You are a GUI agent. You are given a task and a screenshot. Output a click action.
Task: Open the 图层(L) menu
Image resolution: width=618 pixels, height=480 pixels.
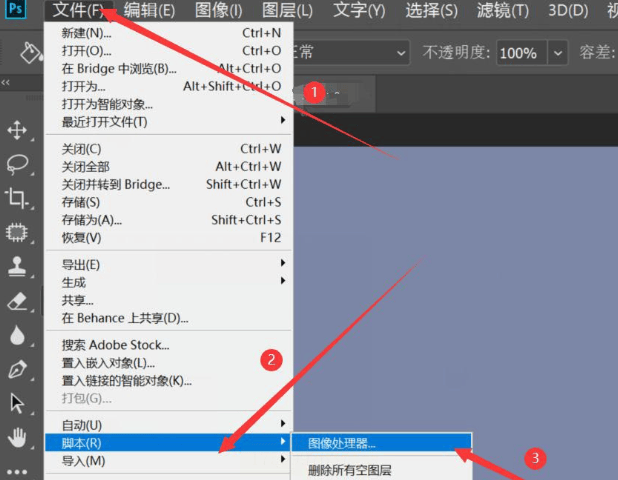click(x=287, y=10)
